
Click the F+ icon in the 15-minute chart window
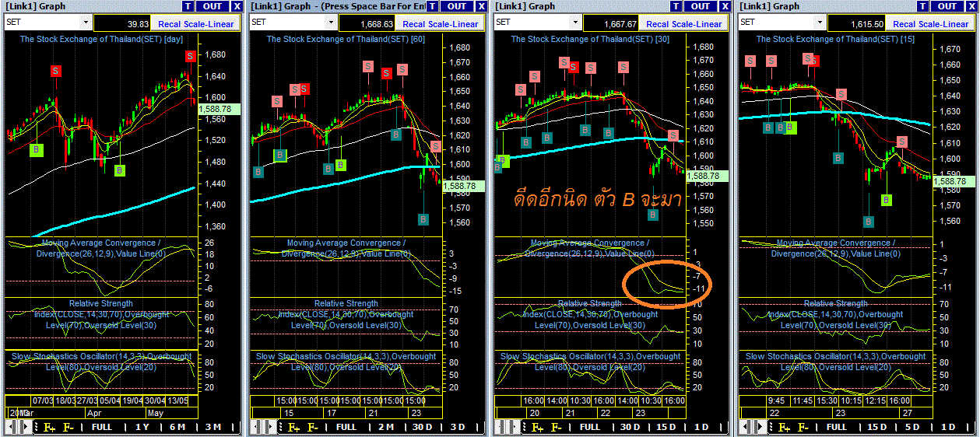784,427
